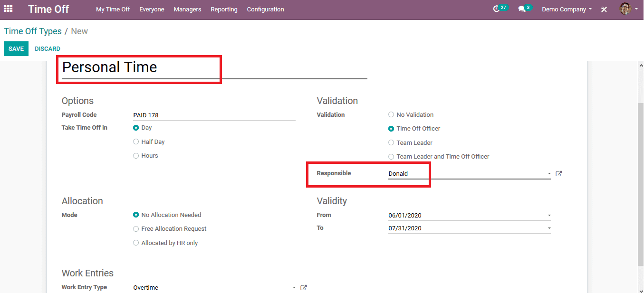This screenshot has width=644, height=293.
Task: Open the Demo Company switcher dropdown
Action: point(567,9)
